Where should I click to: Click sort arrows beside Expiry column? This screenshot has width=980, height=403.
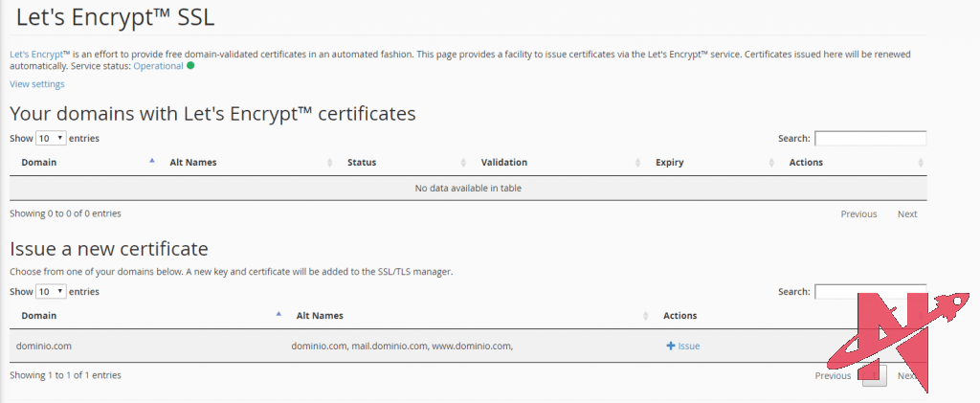[x=771, y=163]
